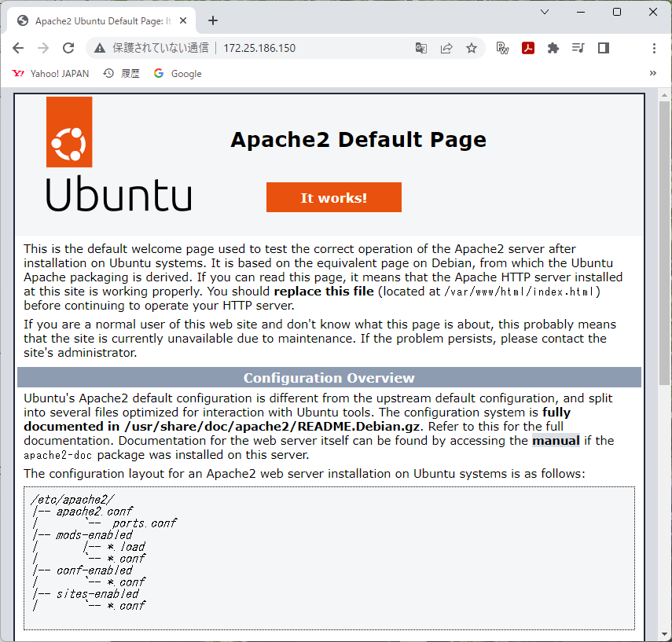Viewport: 672px width, 642px height.
Task: Go forward with the forward arrow
Action: (43, 48)
